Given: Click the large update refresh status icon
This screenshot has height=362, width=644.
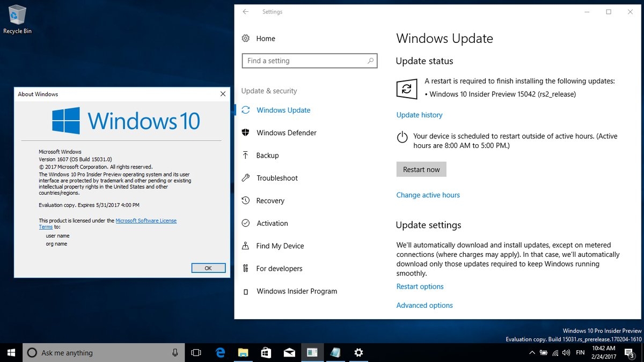Looking at the screenshot, I should tap(406, 89).
